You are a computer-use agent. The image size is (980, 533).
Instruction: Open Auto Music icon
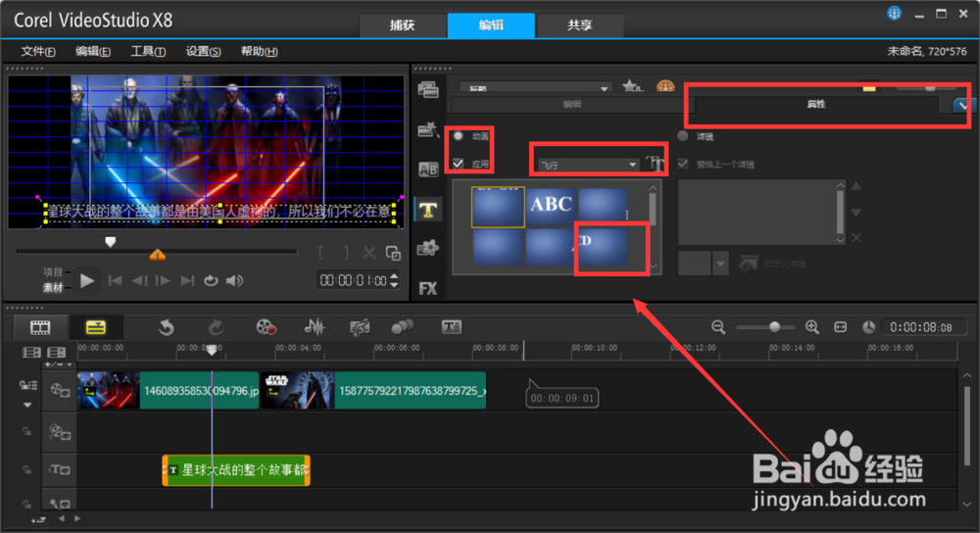(360, 327)
